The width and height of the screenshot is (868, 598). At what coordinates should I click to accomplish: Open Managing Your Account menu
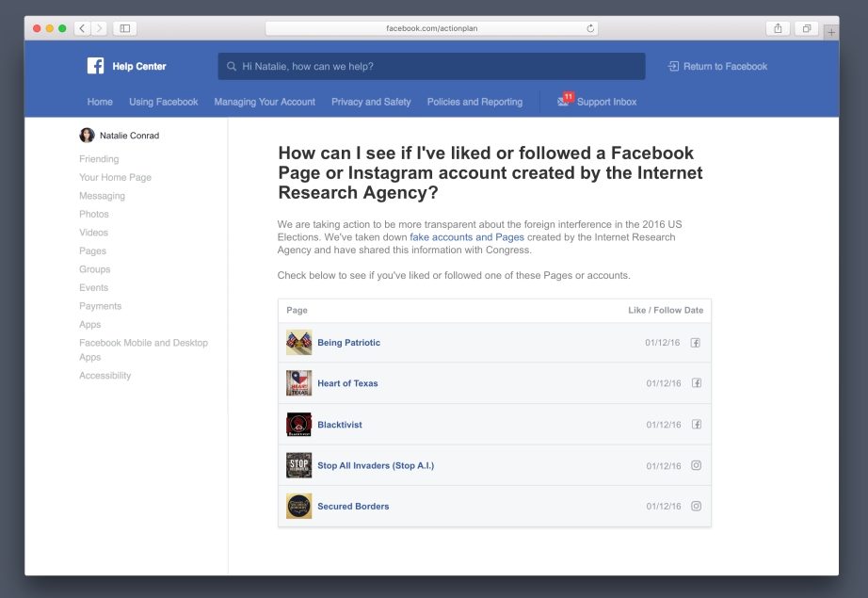tap(265, 102)
